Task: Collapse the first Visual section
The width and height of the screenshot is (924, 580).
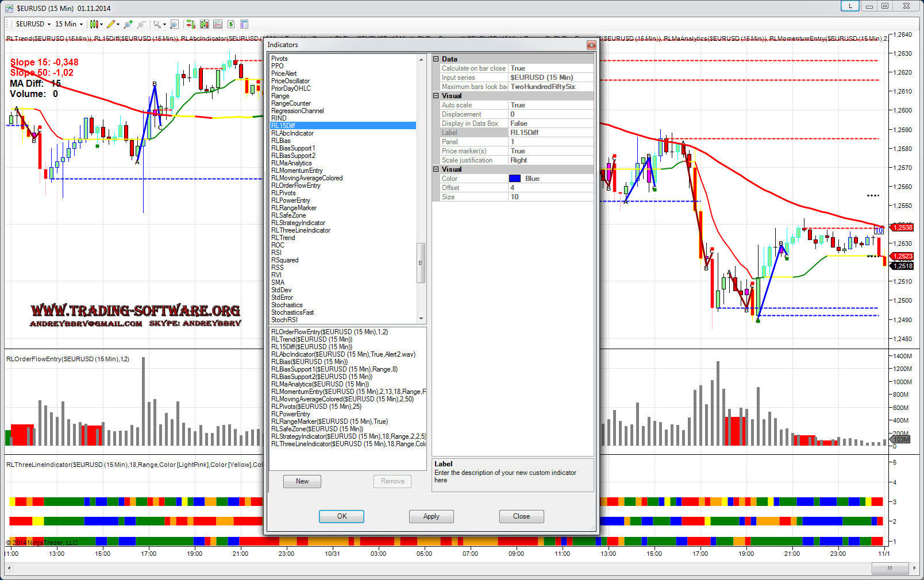Action: [436, 96]
